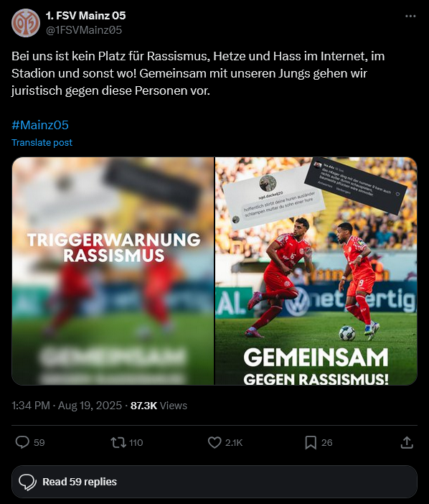The width and height of the screenshot is (429, 504).
Task: View the 87.3K Views analytics
Action: click(159, 406)
